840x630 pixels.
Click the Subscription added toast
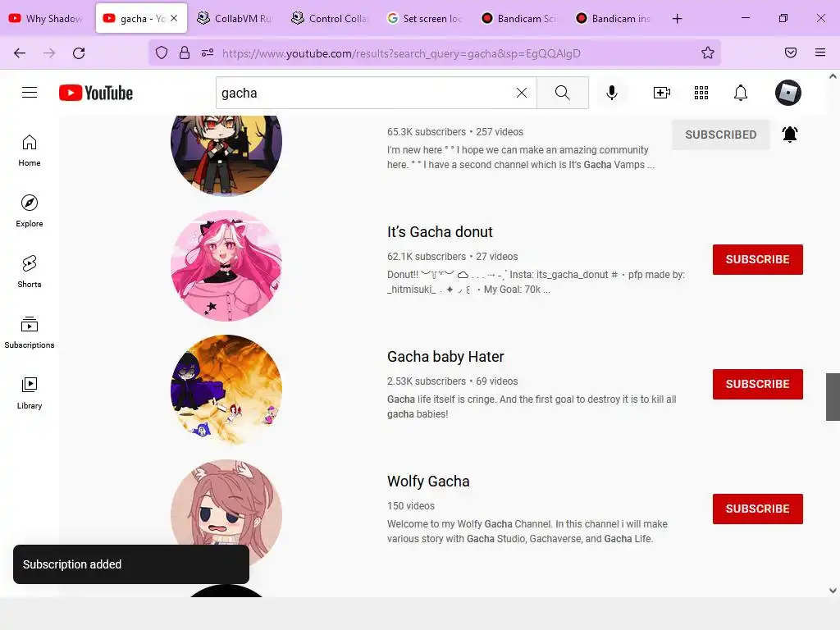131,564
